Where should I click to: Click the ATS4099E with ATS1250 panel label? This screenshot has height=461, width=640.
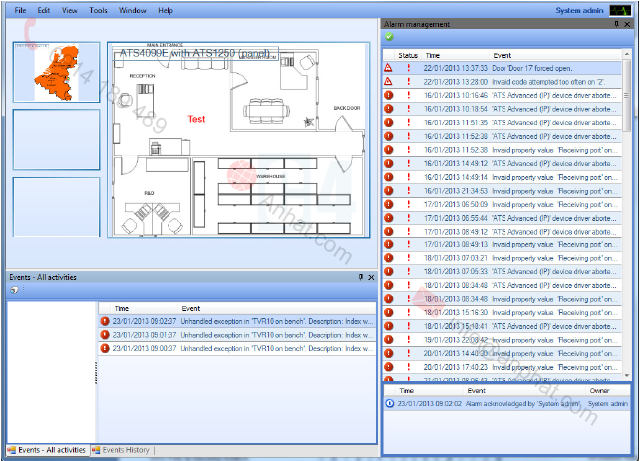tap(195, 53)
